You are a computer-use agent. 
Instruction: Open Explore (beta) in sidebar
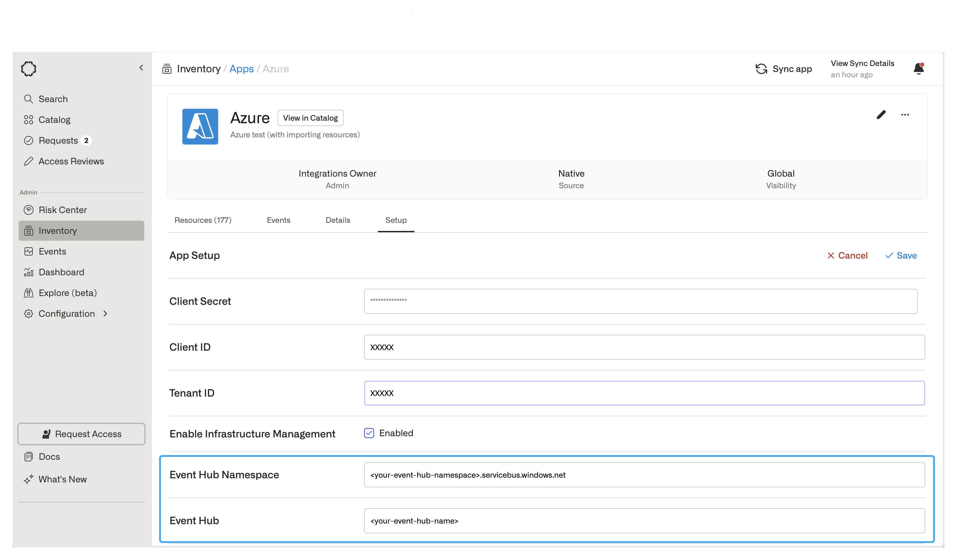[x=68, y=293]
